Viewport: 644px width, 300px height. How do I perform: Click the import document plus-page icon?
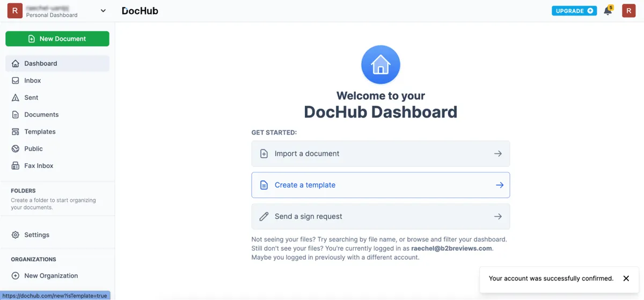(264, 153)
